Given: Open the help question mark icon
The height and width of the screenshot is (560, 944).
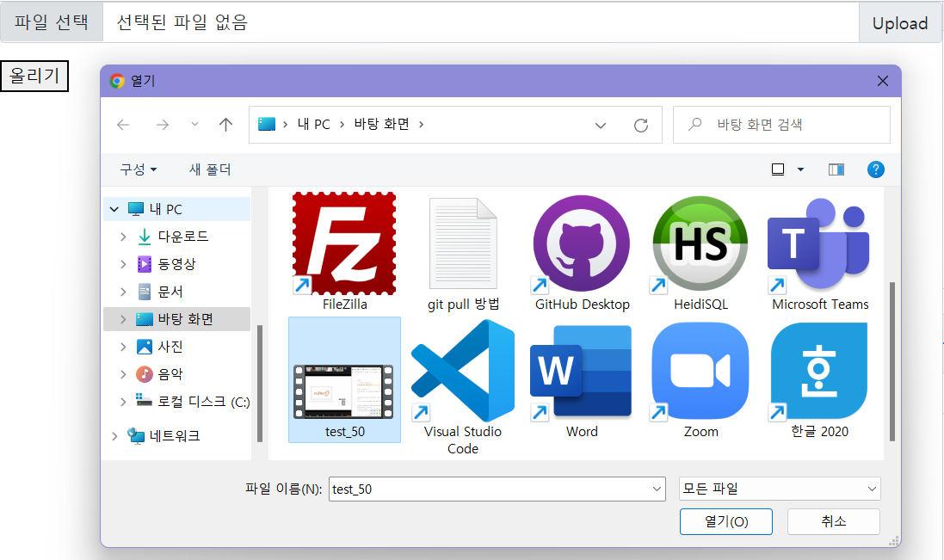Looking at the screenshot, I should (876, 169).
